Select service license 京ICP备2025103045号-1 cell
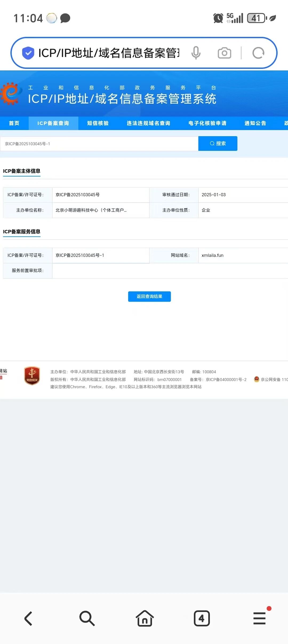The width and height of the screenshot is (288, 644). pyautogui.click(x=101, y=255)
